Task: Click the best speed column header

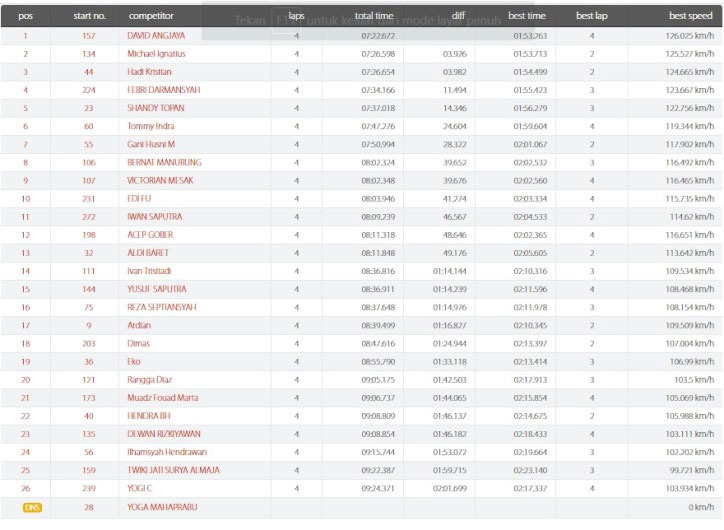Action: (690, 16)
